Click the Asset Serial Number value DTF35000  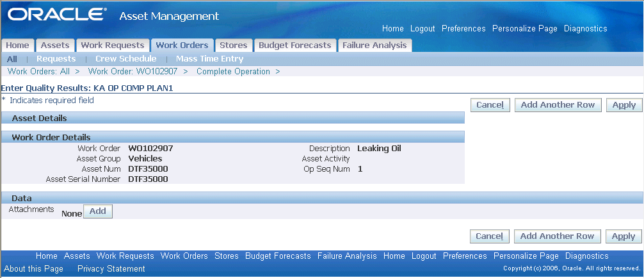pos(149,179)
